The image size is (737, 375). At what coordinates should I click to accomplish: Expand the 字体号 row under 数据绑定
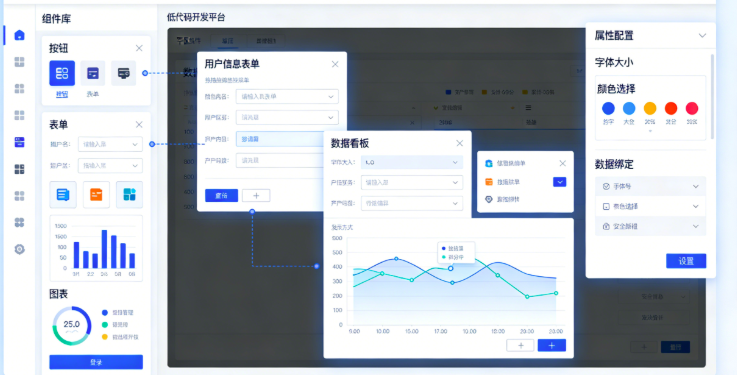click(651, 186)
